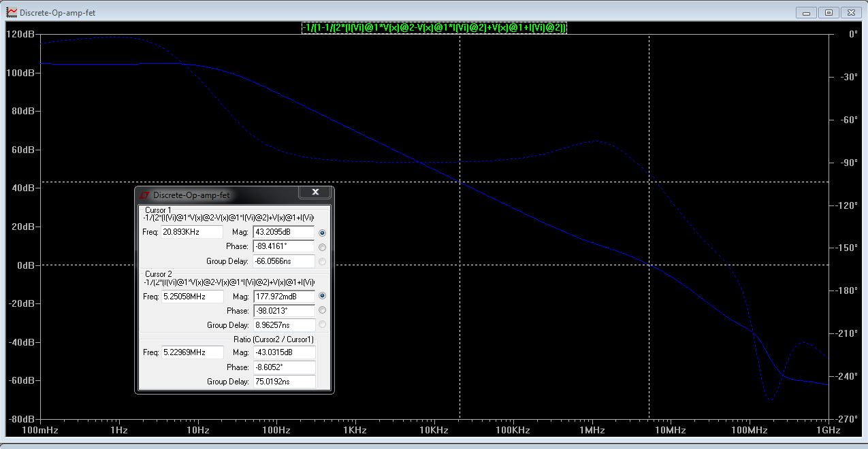The width and height of the screenshot is (868, 449).
Task: Select the Cursor 1 Phase radio button
Action: (x=323, y=247)
